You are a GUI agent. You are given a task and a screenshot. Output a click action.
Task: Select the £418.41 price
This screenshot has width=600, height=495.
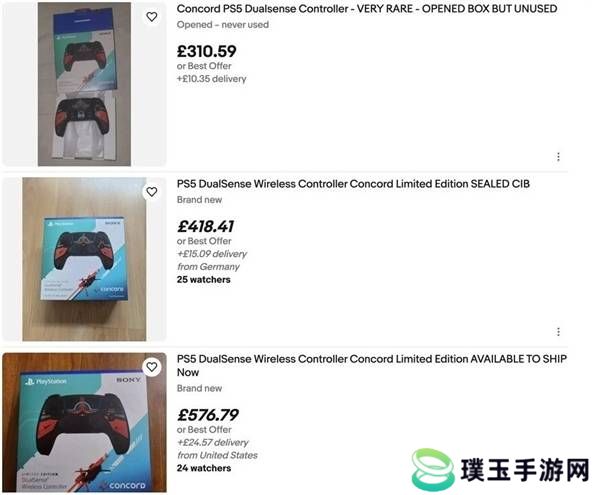205,226
